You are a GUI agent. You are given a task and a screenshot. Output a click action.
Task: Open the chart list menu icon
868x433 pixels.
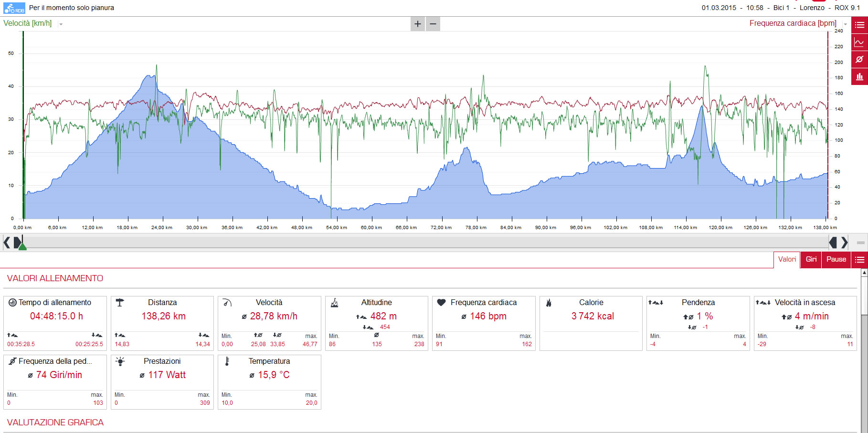(x=859, y=25)
